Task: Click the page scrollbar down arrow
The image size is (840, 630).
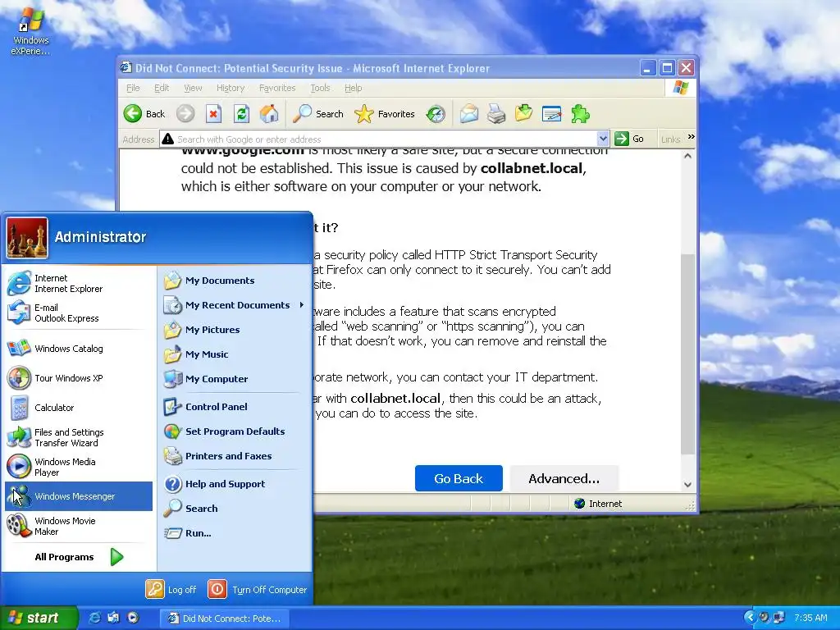Action: (688, 485)
